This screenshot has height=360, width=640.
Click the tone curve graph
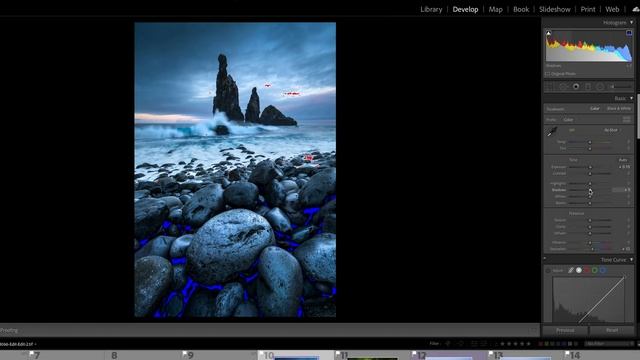(589, 300)
